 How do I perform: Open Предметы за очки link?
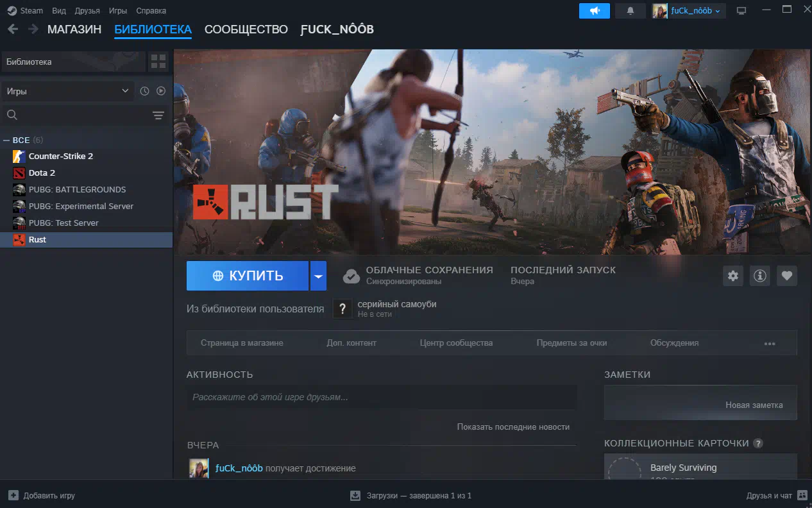(x=572, y=343)
